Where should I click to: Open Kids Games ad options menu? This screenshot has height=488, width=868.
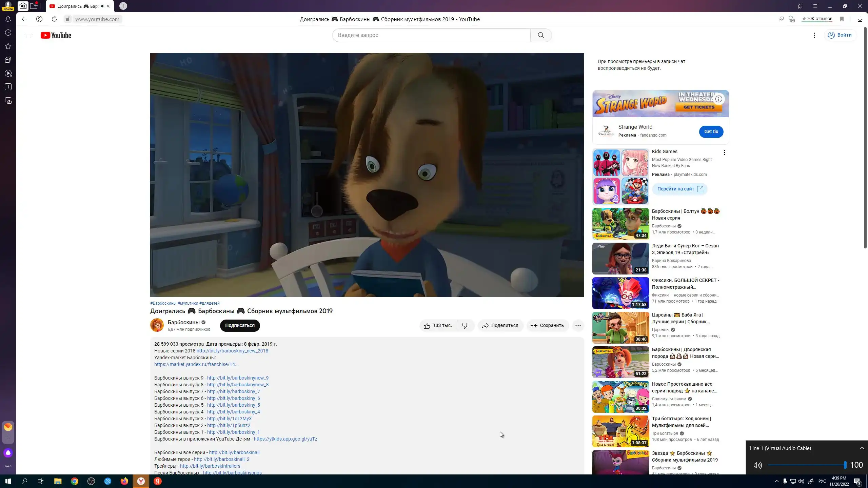[724, 152]
